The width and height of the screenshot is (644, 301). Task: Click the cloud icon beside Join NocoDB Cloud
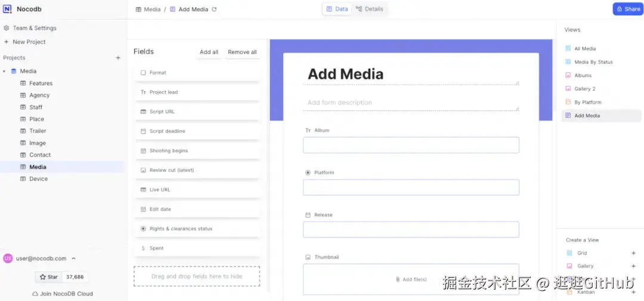35,294
